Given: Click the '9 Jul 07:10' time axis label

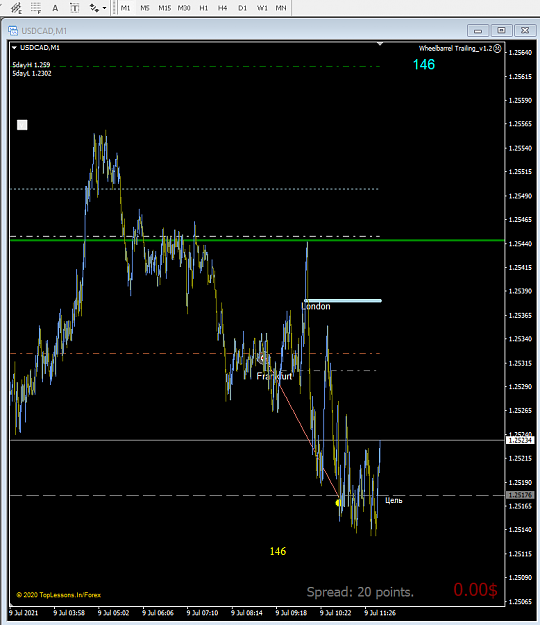Looking at the screenshot, I should (x=202, y=613).
